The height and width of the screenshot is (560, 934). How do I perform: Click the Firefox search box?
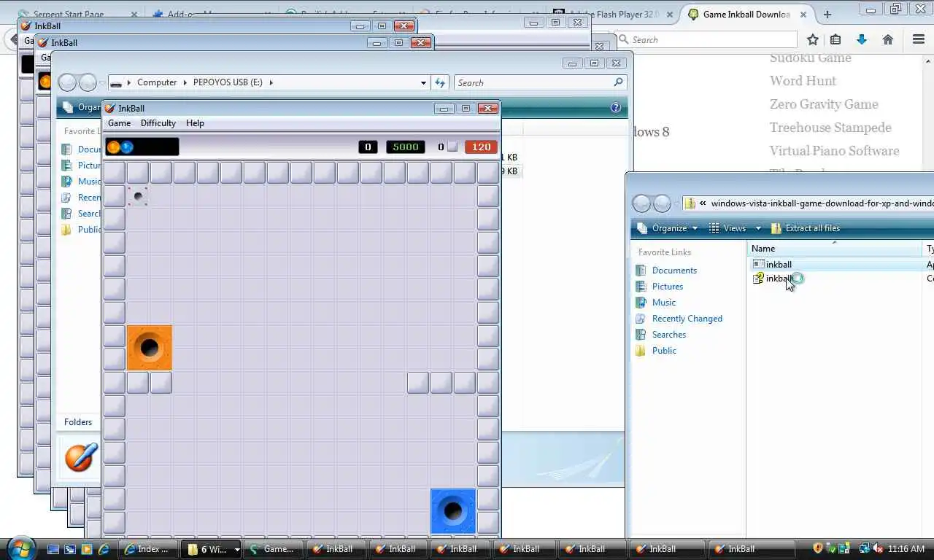click(x=706, y=39)
